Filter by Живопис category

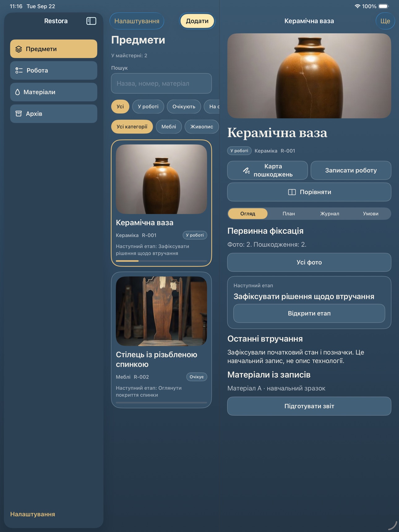point(202,127)
